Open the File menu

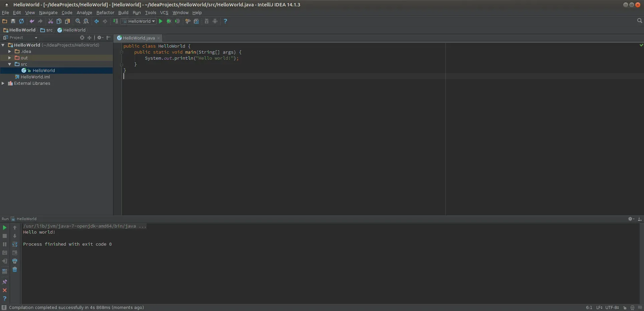pyautogui.click(x=5, y=12)
